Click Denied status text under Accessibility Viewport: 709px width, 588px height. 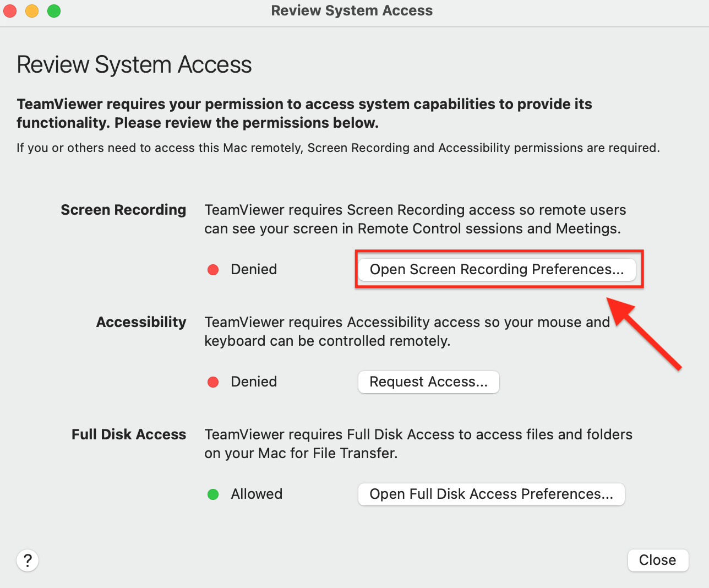(254, 382)
